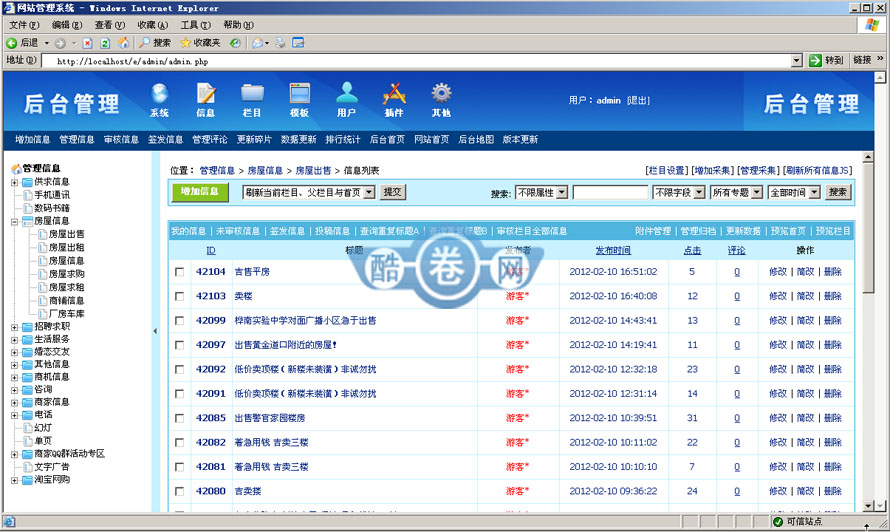Open the 栏目 (Column) folder icon
The image size is (890, 532).
[252, 93]
